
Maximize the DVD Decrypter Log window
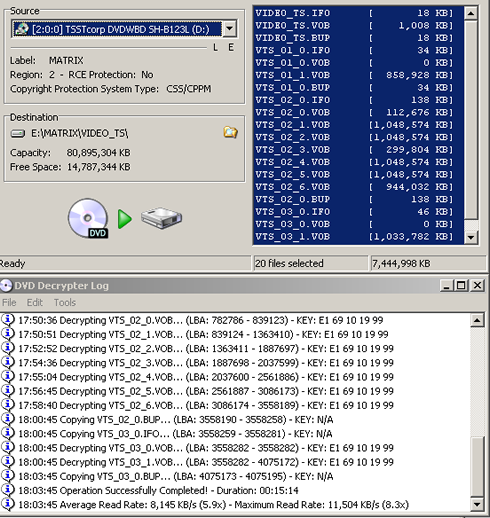(x=462, y=286)
